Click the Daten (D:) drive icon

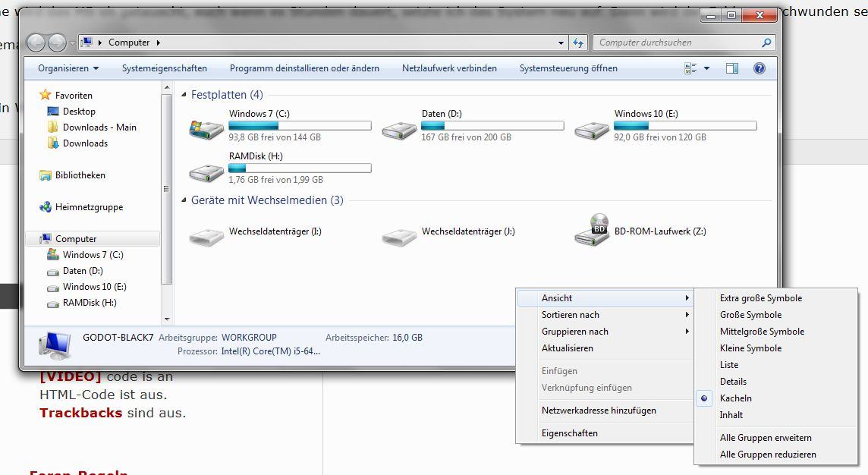[398, 131]
